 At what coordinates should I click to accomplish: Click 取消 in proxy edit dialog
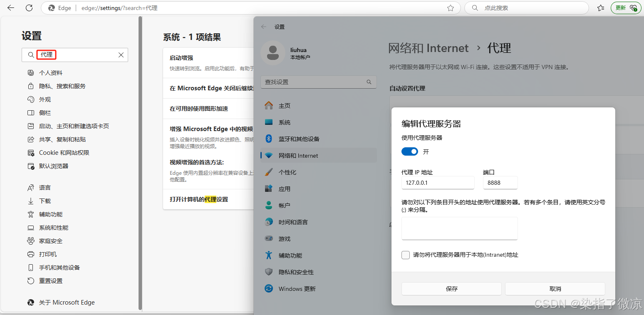[x=555, y=289]
